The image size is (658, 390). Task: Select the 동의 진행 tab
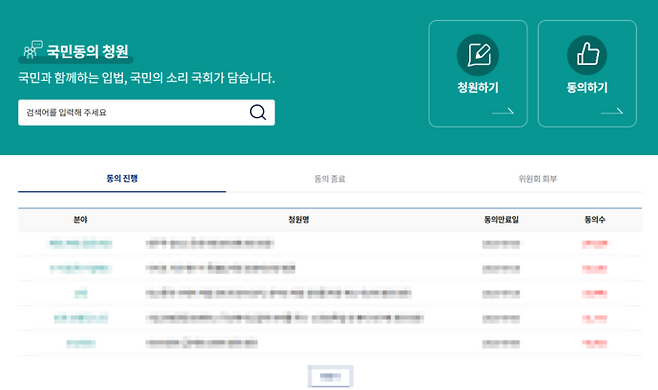pyautogui.click(x=122, y=179)
